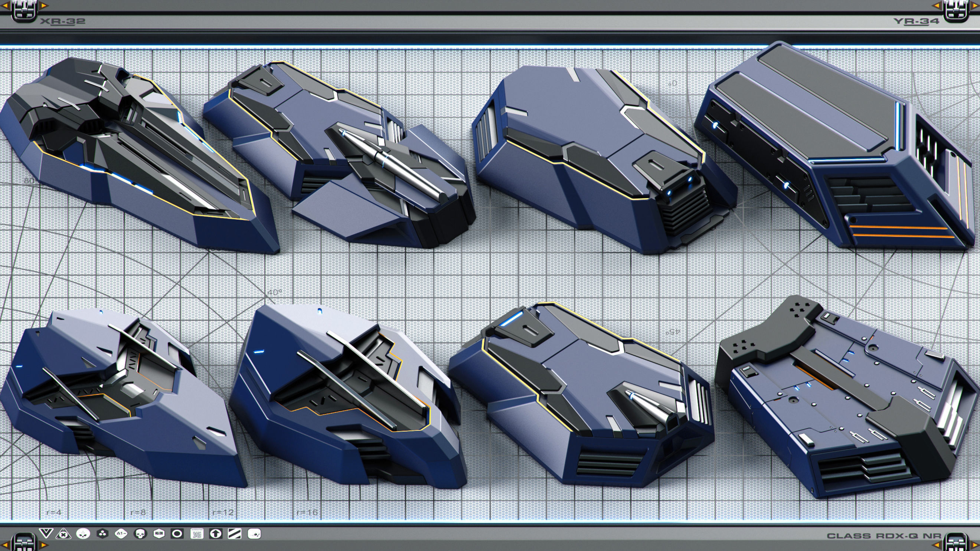Click the downward double-triangle icon
The height and width of the screenshot is (551, 980).
[46, 534]
